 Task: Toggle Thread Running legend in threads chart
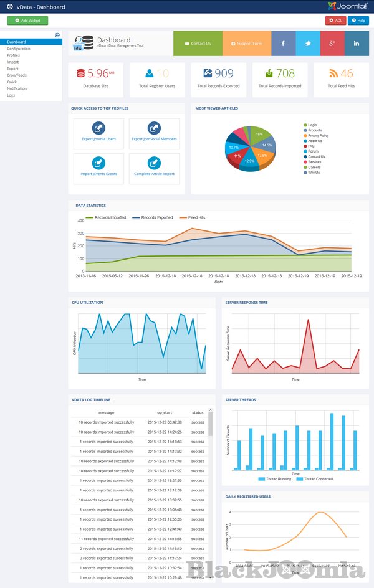click(x=274, y=479)
